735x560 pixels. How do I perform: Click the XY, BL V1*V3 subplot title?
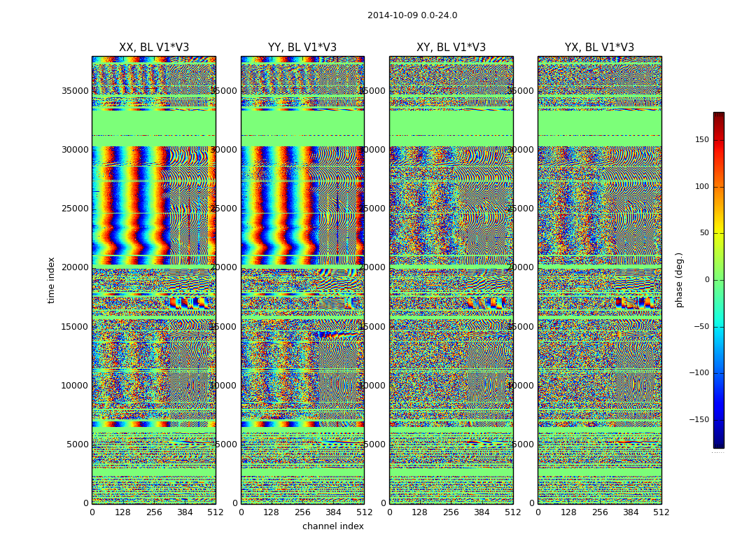tap(451, 48)
